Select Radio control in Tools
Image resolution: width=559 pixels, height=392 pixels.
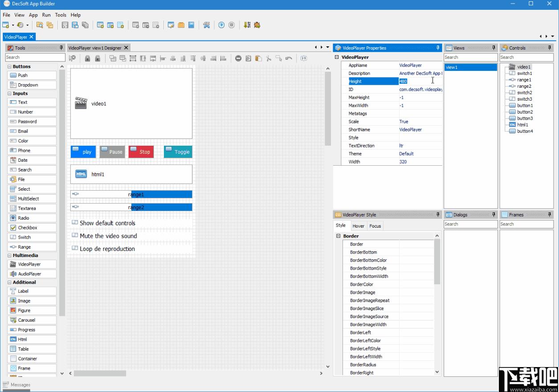click(x=32, y=218)
